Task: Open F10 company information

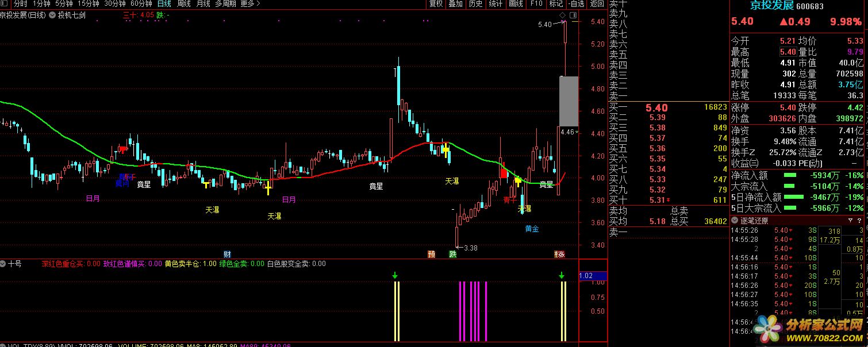Action: (x=536, y=3)
